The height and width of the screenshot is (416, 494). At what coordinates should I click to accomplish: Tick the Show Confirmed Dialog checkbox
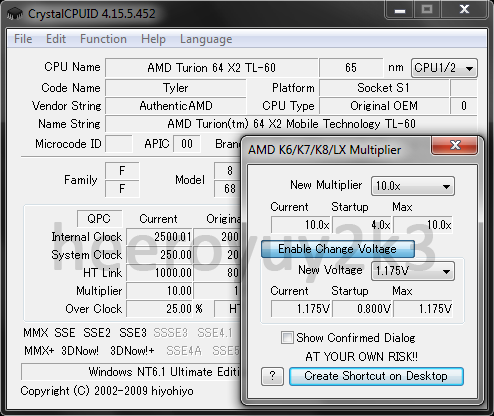coord(287,338)
